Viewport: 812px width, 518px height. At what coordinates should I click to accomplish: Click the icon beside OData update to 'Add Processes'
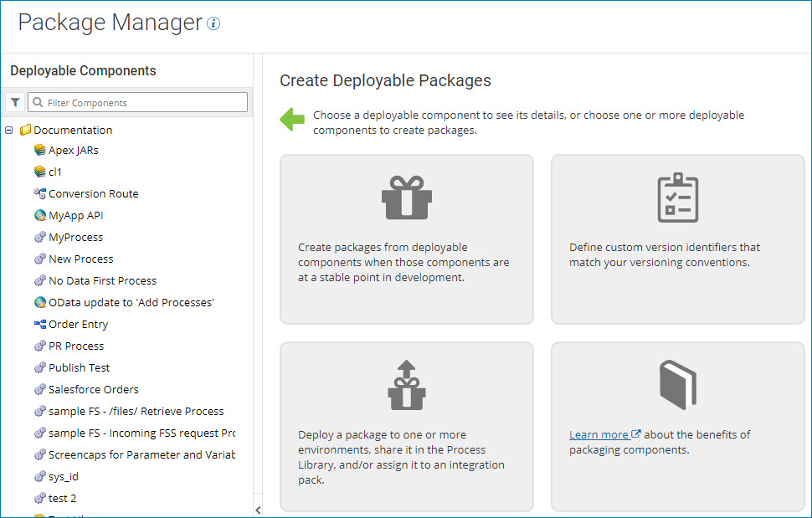pos(39,302)
